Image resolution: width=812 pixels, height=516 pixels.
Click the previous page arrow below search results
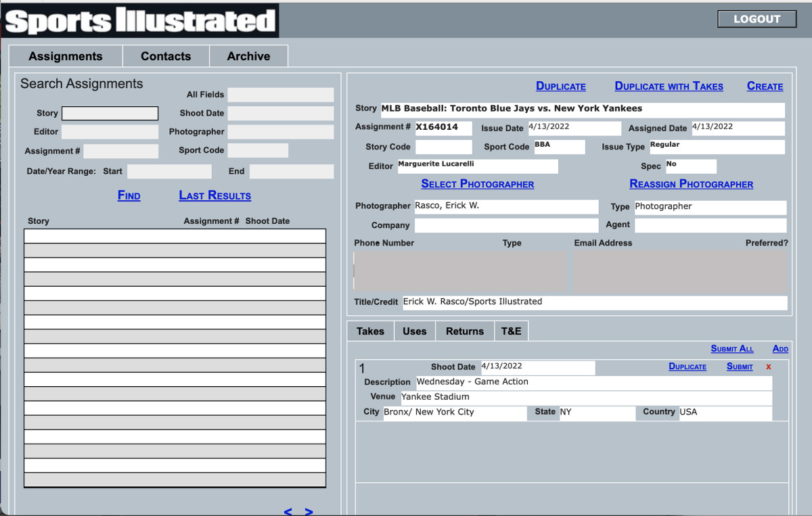[287, 512]
